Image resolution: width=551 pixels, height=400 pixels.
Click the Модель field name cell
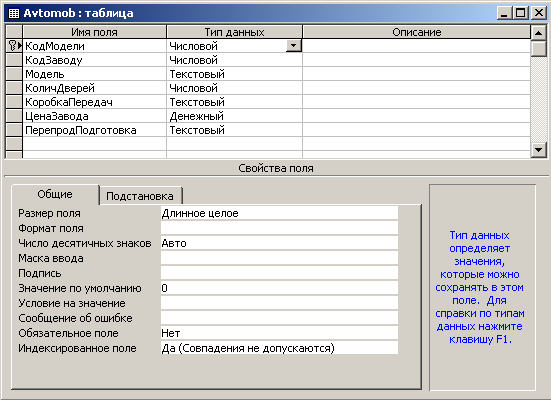95,74
